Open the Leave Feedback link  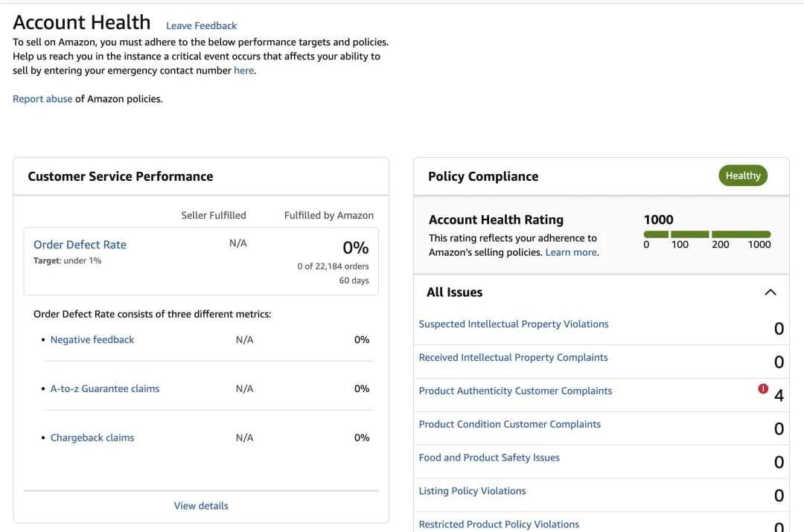pyautogui.click(x=201, y=25)
